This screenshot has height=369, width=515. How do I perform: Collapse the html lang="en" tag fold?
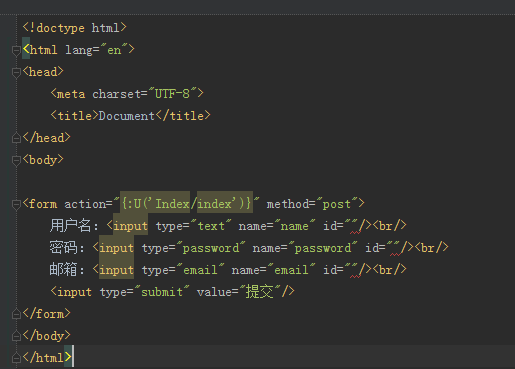[16, 51]
